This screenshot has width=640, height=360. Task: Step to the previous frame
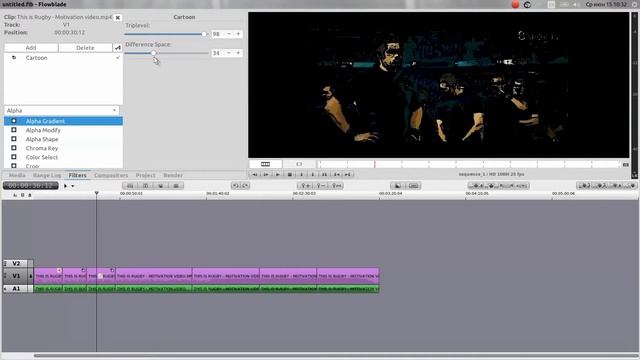click(x=255, y=174)
